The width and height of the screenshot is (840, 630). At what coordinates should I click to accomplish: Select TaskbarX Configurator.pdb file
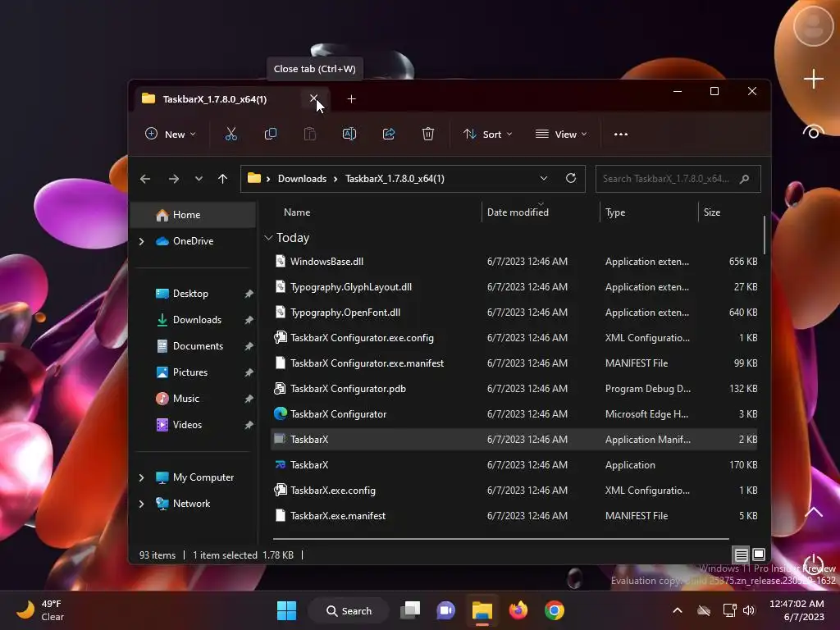point(514,389)
